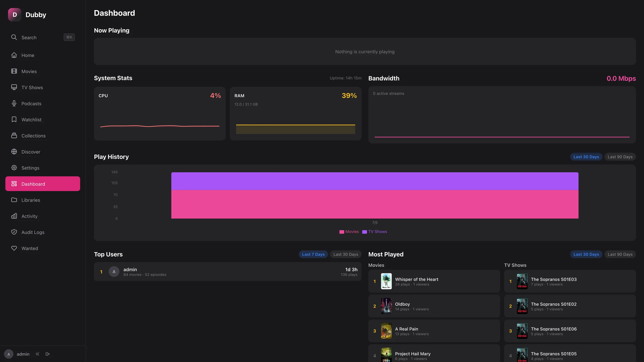Go to TV Shows
Viewport: 644px width, 362px height.
(x=43, y=87)
